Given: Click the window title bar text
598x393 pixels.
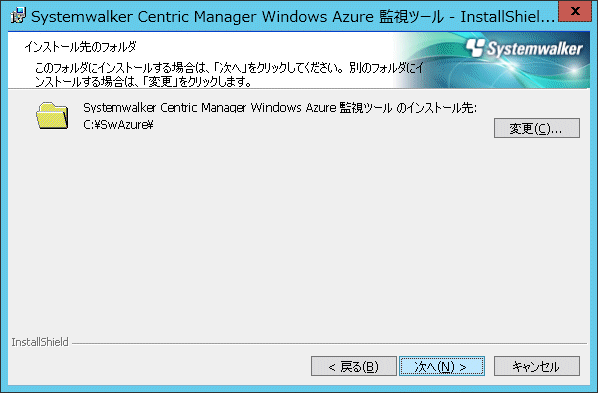Looking at the screenshot, I should (x=293, y=17).
